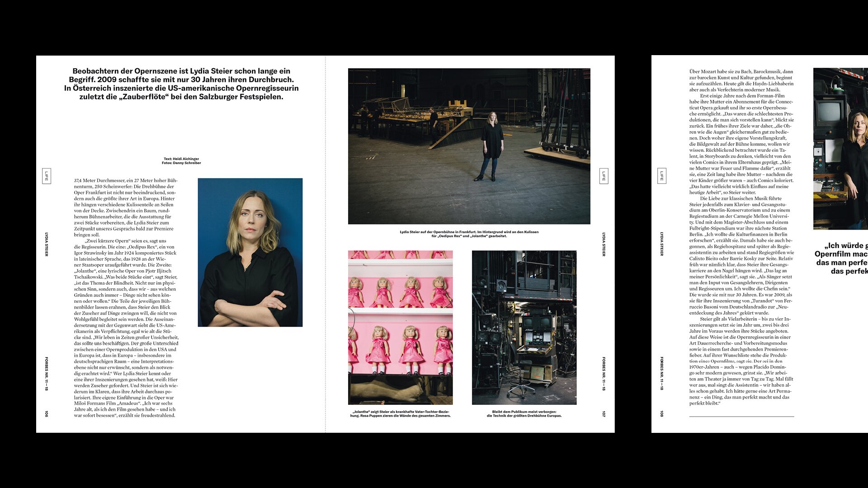Click the LIFE tag on page 106
Screen dimensions: 868x488
click(46, 176)
